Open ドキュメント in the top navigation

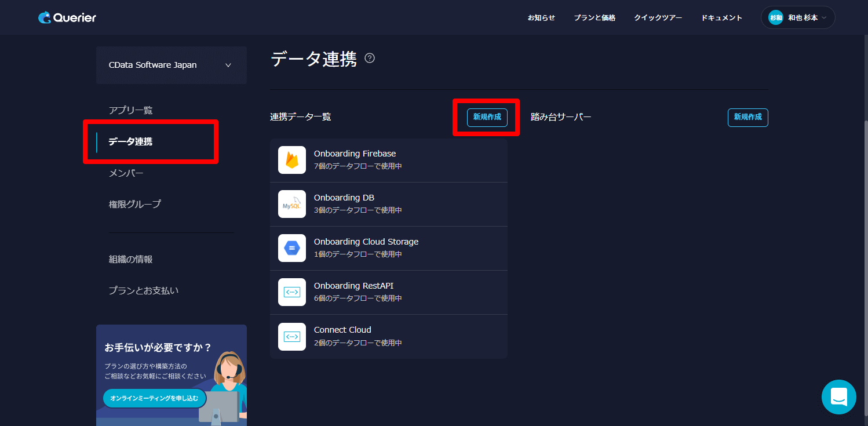click(721, 17)
